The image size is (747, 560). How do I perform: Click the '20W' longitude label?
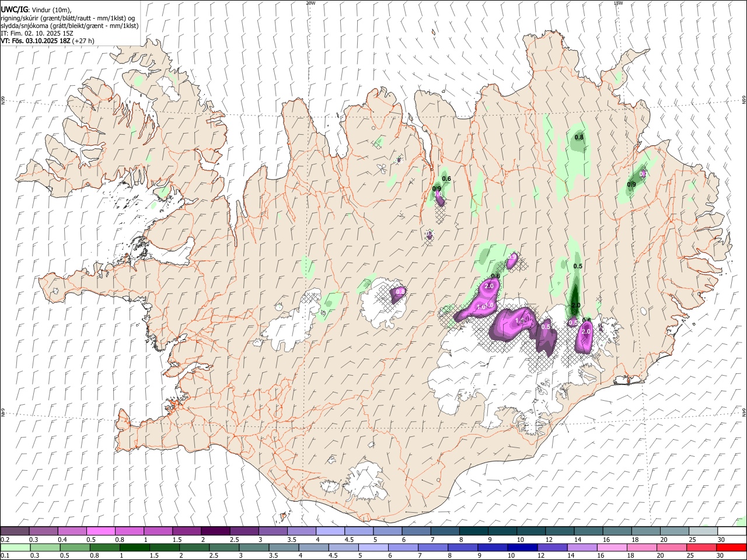[x=311, y=3]
